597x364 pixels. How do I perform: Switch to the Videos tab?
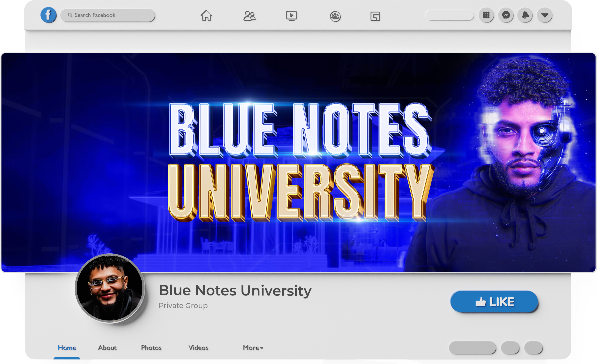click(x=198, y=348)
